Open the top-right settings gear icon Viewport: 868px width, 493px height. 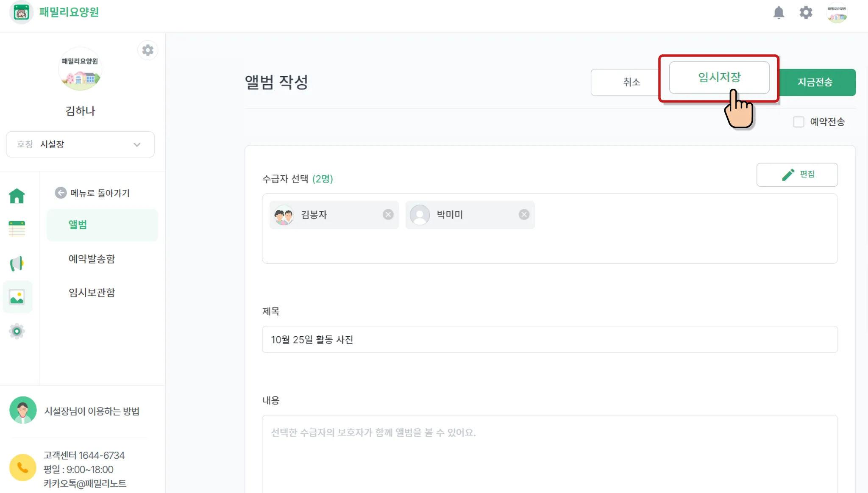pyautogui.click(x=806, y=13)
